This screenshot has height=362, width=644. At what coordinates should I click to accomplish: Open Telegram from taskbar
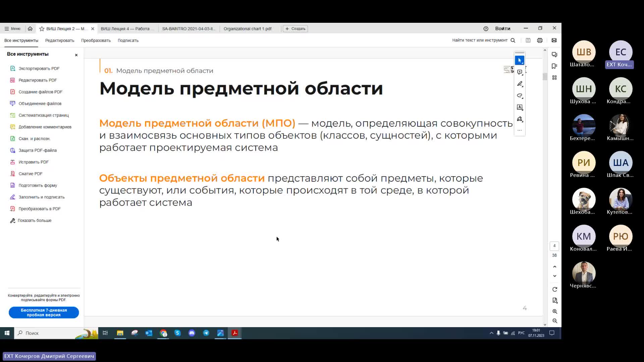(x=206, y=333)
